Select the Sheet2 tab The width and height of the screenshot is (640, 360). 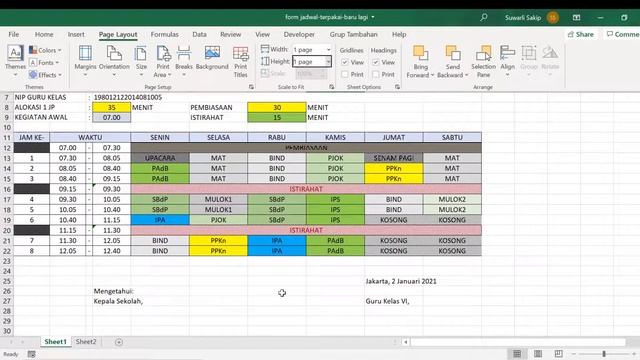pos(86,342)
